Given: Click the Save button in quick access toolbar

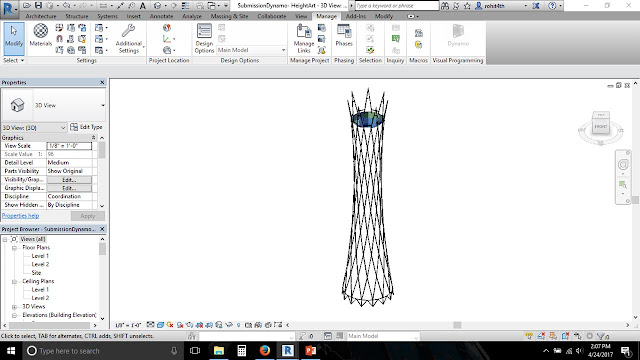Looking at the screenshot, I should point(38,5).
